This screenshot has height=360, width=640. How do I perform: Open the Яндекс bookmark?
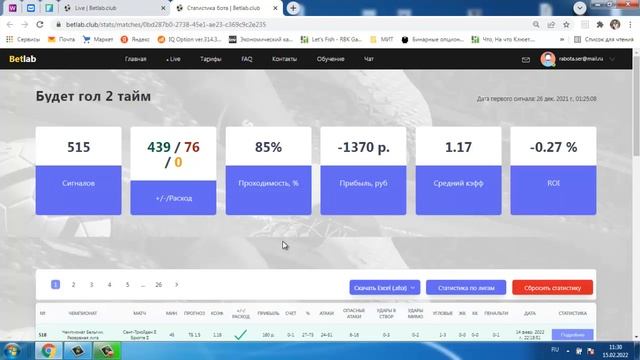[x=135, y=40]
